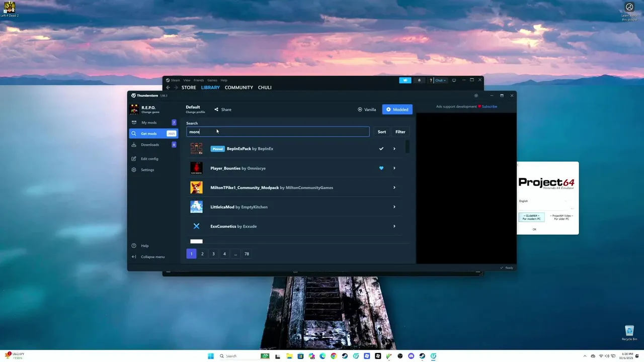Open Discord from taskbar
This screenshot has height=362, width=644.
(x=411, y=356)
